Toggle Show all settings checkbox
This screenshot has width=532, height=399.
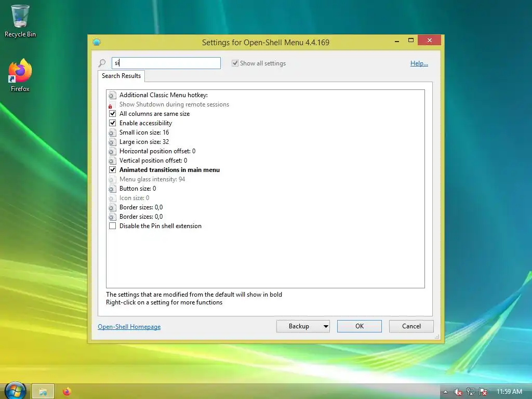pyautogui.click(x=235, y=63)
